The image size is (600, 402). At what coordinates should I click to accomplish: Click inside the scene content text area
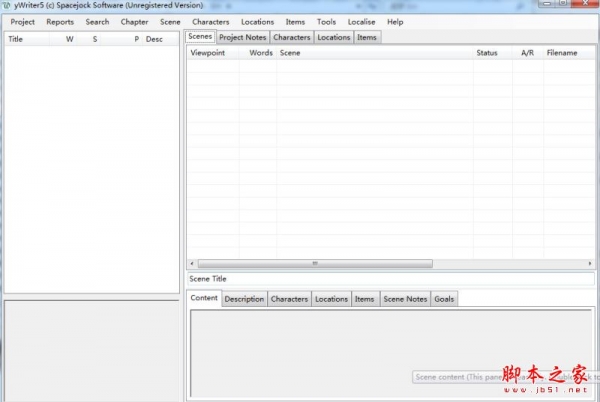[x=390, y=350]
